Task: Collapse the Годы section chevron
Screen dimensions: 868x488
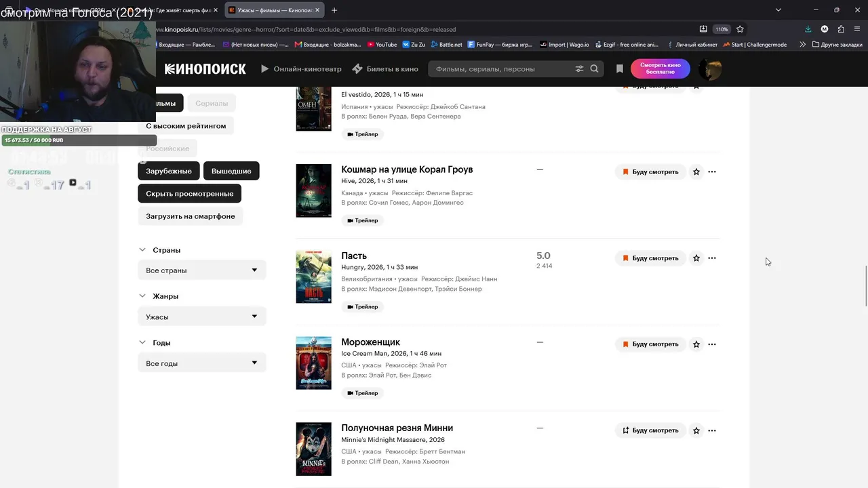Action: pos(142,343)
